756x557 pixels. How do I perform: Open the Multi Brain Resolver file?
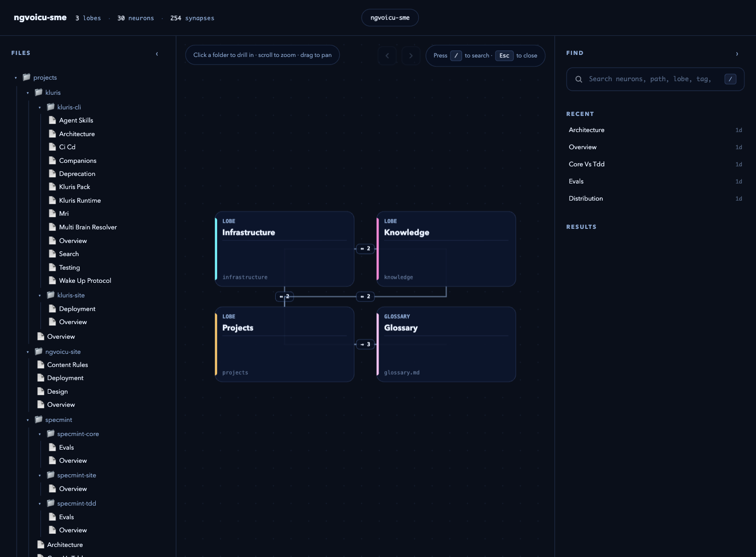click(x=88, y=227)
